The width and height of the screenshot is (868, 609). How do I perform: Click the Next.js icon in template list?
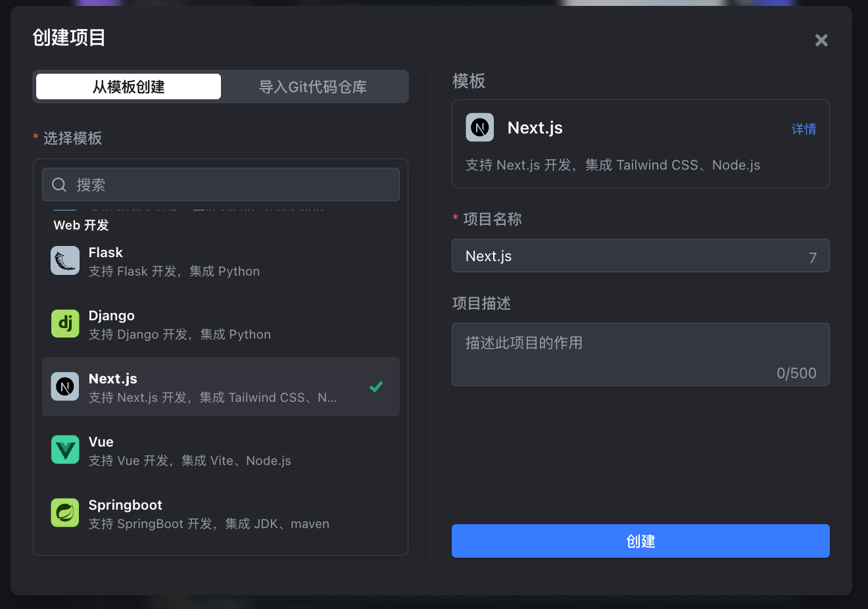[x=64, y=386]
